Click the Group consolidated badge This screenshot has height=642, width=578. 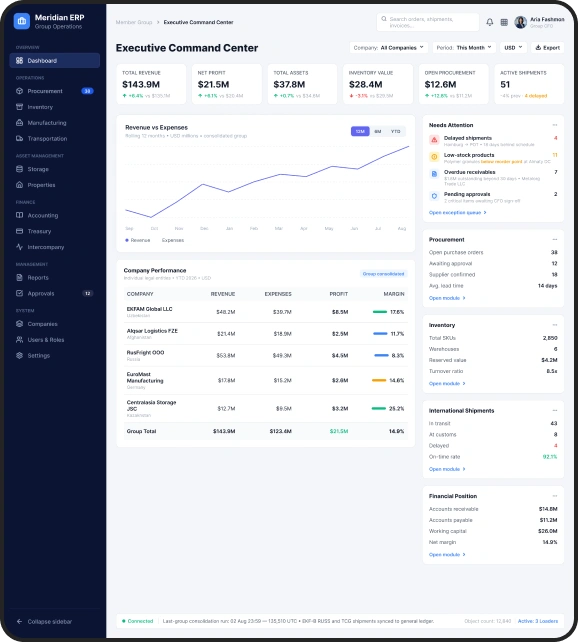click(384, 274)
